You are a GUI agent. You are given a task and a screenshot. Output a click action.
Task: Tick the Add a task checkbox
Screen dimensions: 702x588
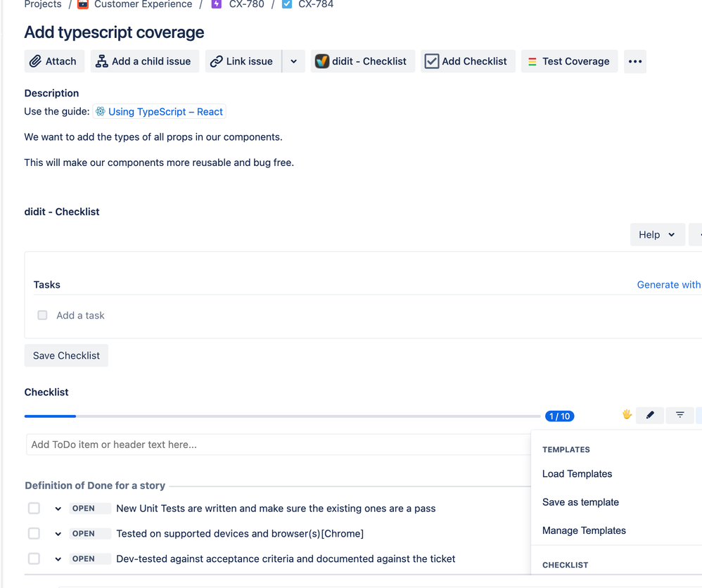[42, 315]
